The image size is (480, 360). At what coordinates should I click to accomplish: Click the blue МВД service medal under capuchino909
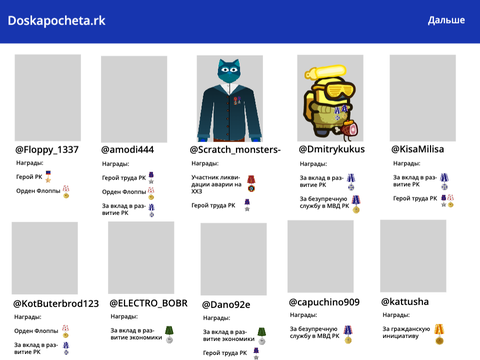click(348, 334)
